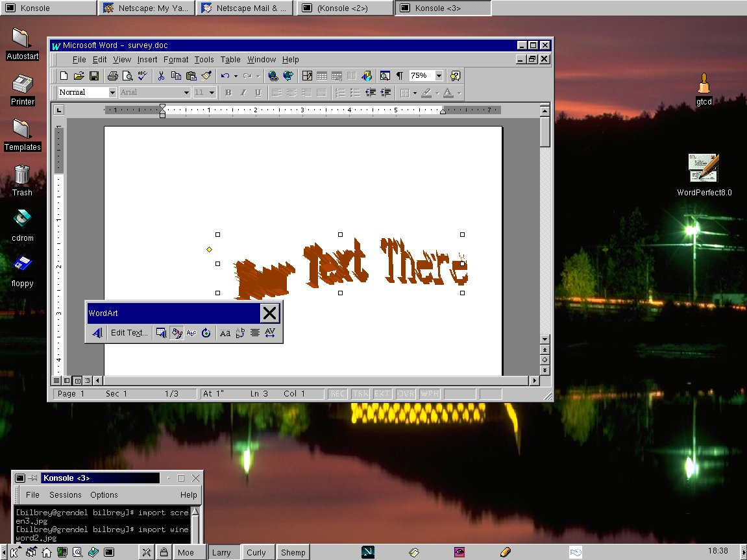Open the Font name dropdown showing Arial
Image resolution: width=747 pixels, height=560 pixels.
(186, 93)
